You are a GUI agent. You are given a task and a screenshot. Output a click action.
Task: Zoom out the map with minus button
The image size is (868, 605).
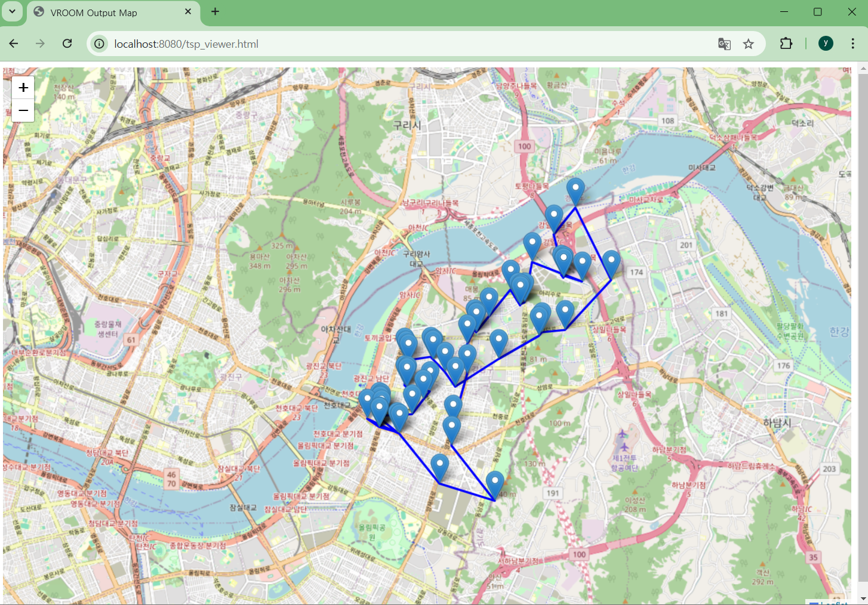[x=23, y=110]
